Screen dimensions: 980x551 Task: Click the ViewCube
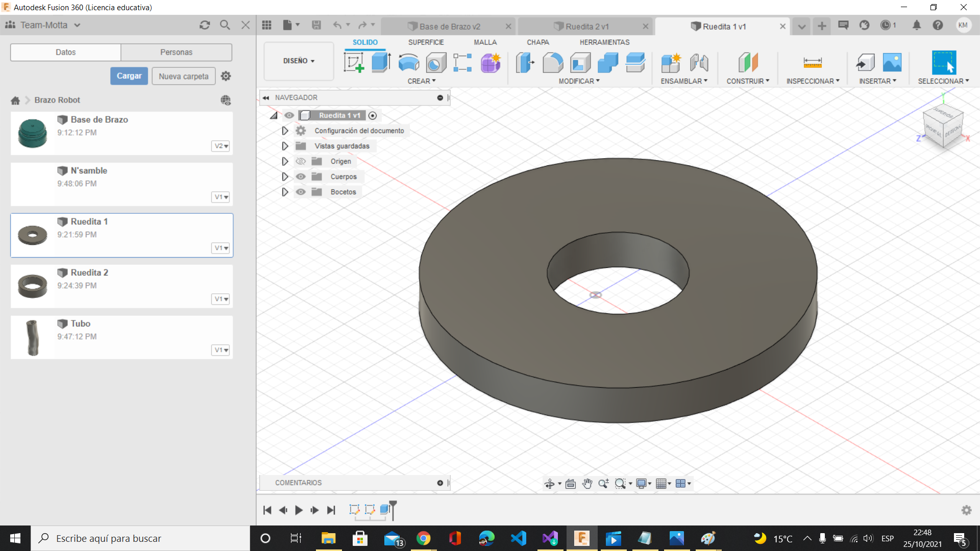[x=943, y=127]
